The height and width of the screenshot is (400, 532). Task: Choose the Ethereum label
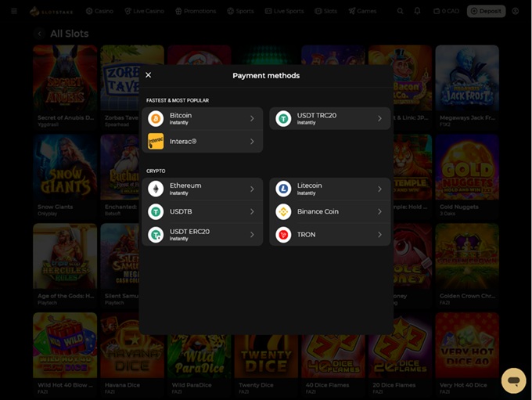[185, 186]
